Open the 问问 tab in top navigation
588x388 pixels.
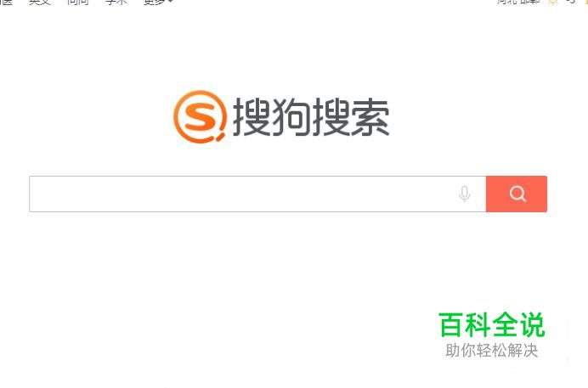[78, 2]
